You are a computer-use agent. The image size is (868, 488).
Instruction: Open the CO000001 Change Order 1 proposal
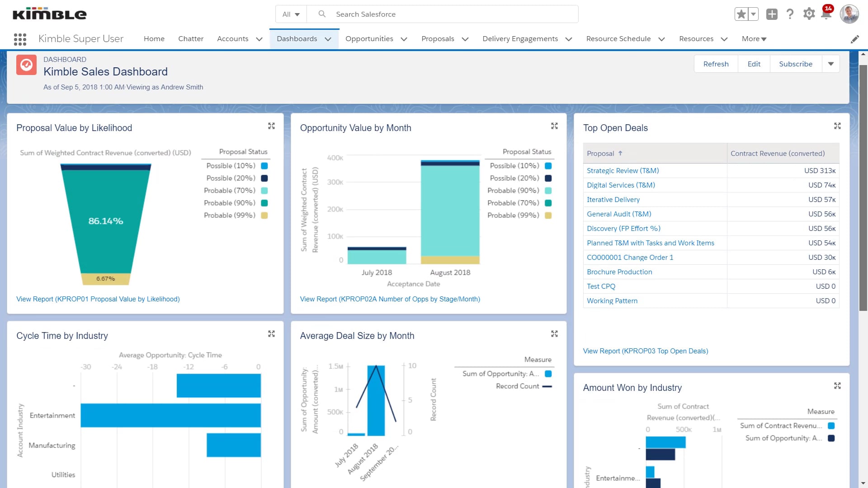tap(630, 258)
